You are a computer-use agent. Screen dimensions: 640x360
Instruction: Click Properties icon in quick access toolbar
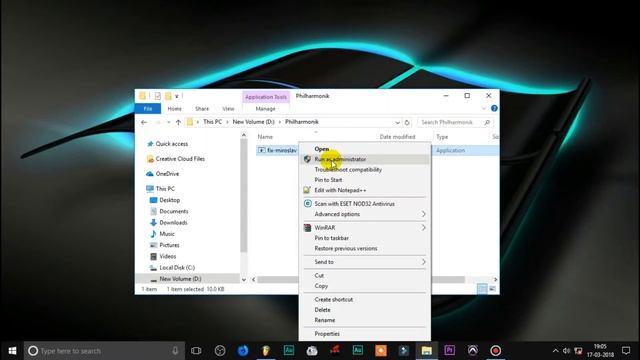[158, 96]
